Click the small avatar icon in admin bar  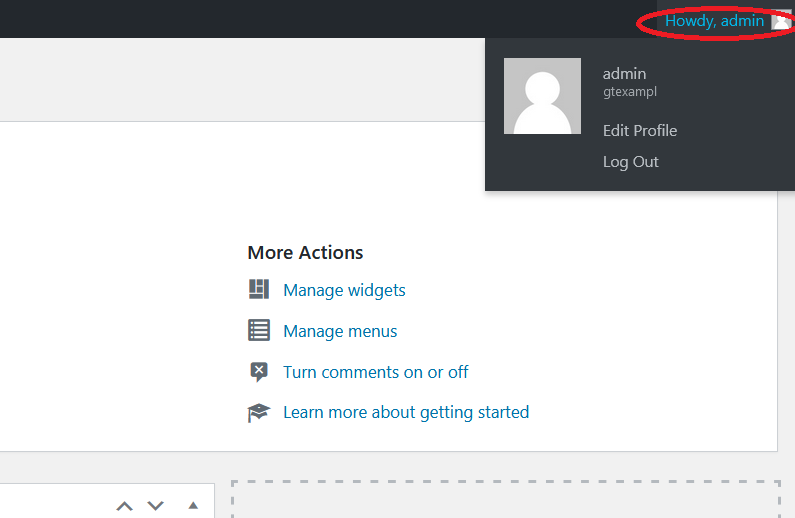[x=781, y=21]
